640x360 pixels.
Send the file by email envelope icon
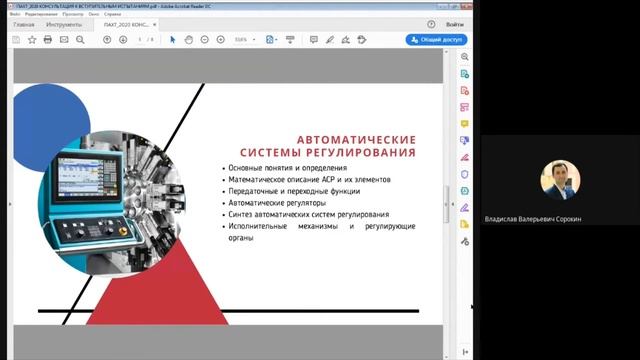click(64, 40)
